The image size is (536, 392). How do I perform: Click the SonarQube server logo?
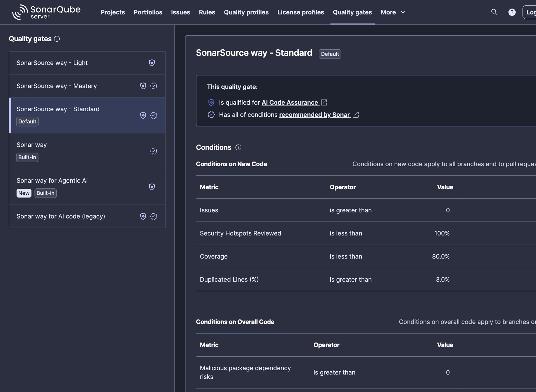click(46, 12)
